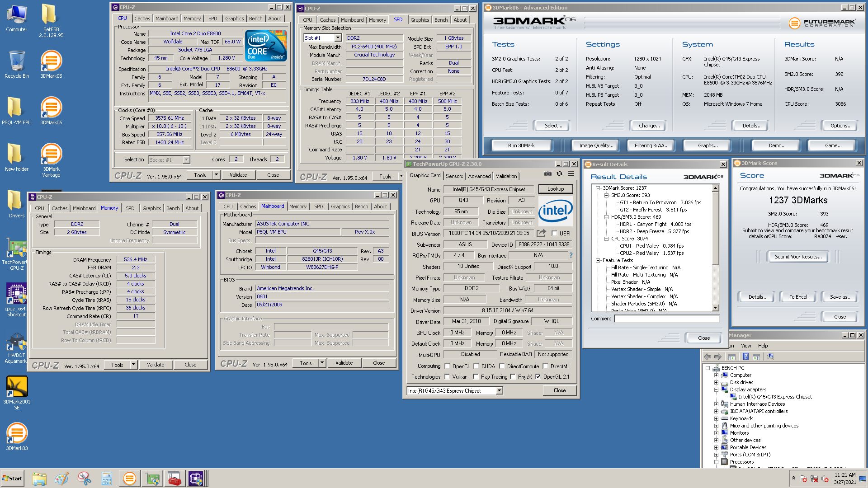Click Image Quality button in 3DMark06

[596, 145]
